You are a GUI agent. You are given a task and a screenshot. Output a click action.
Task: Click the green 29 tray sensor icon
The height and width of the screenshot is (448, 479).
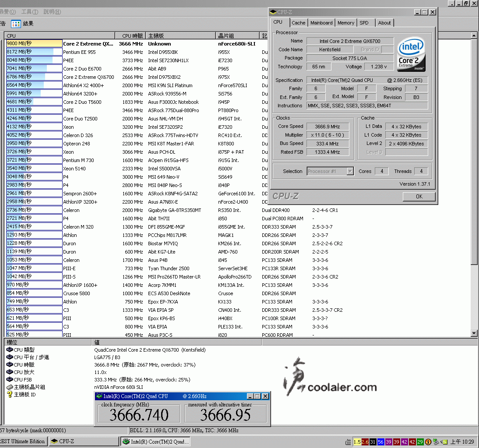point(420,442)
